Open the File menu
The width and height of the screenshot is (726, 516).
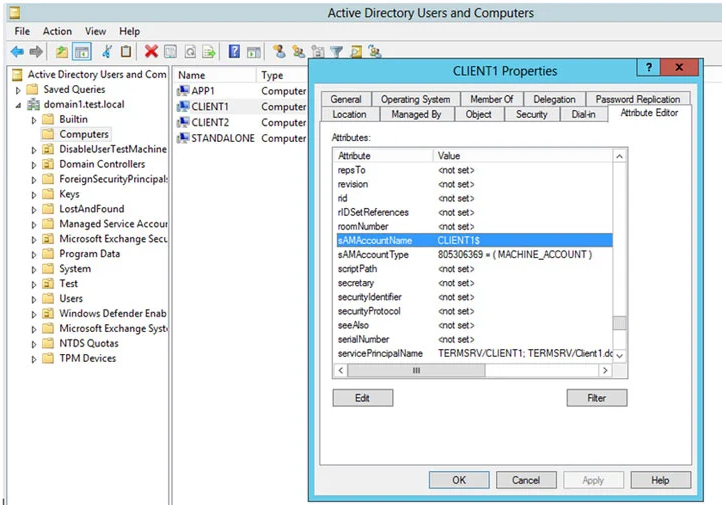[x=22, y=31]
